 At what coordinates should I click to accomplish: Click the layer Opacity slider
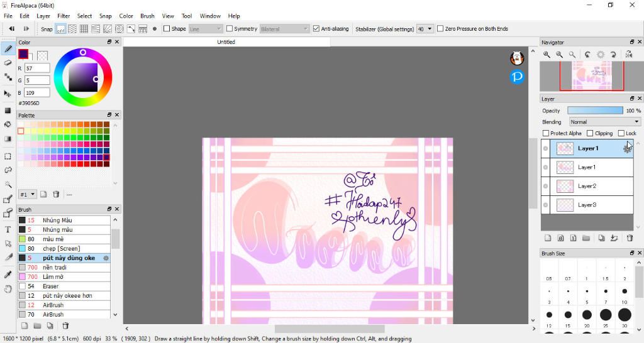point(595,111)
